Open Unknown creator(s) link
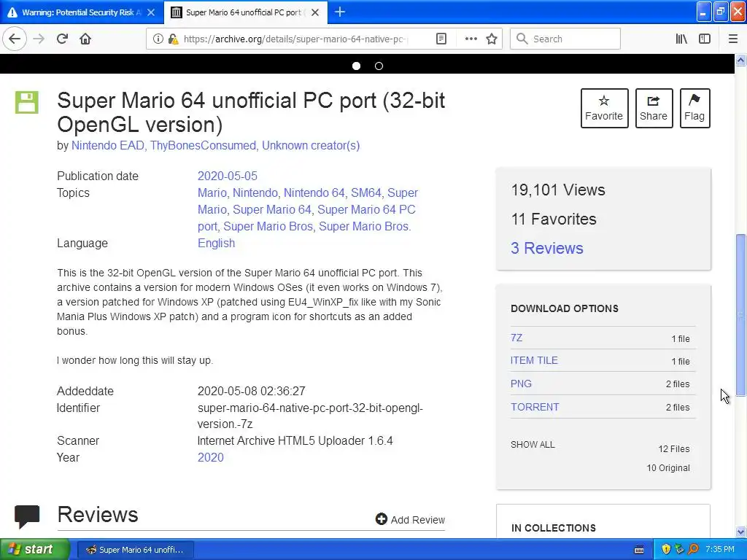 click(311, 145)
